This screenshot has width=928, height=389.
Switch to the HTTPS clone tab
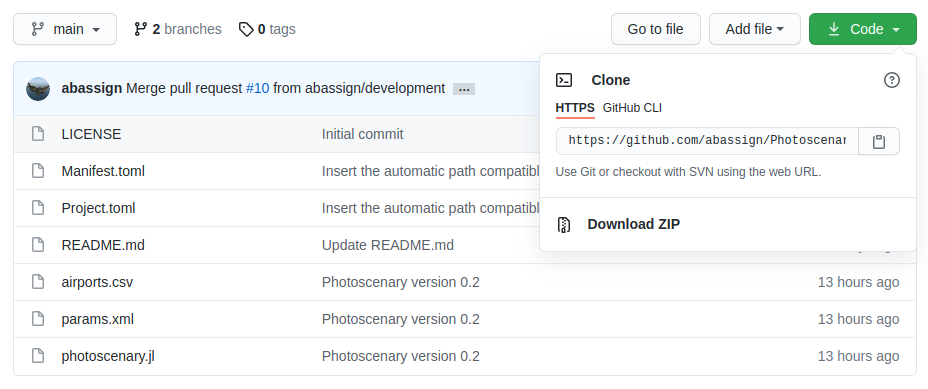pyautogui.click(x=575, y=108)
